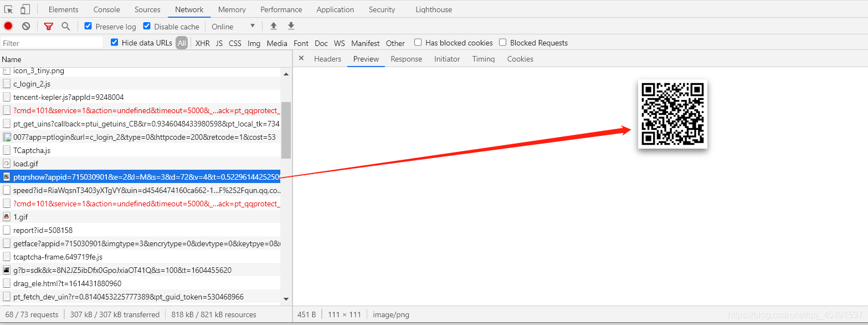The width and height of the screenshot is (868, 325).
Task: Filter requests by Manifest
Action: point(366,43)
